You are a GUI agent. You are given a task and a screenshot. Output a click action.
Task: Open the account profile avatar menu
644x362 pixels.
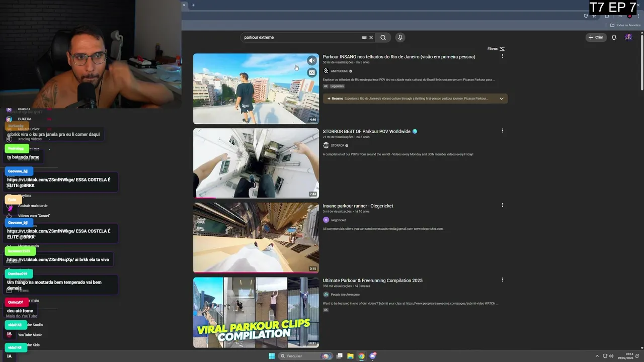point(628,37)
